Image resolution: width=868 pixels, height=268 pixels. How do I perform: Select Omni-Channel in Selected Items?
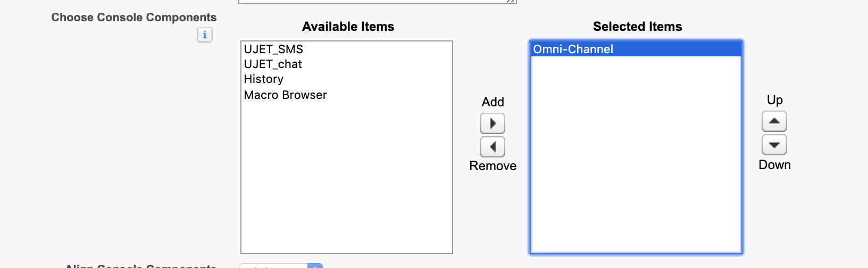tap(573, 49)
